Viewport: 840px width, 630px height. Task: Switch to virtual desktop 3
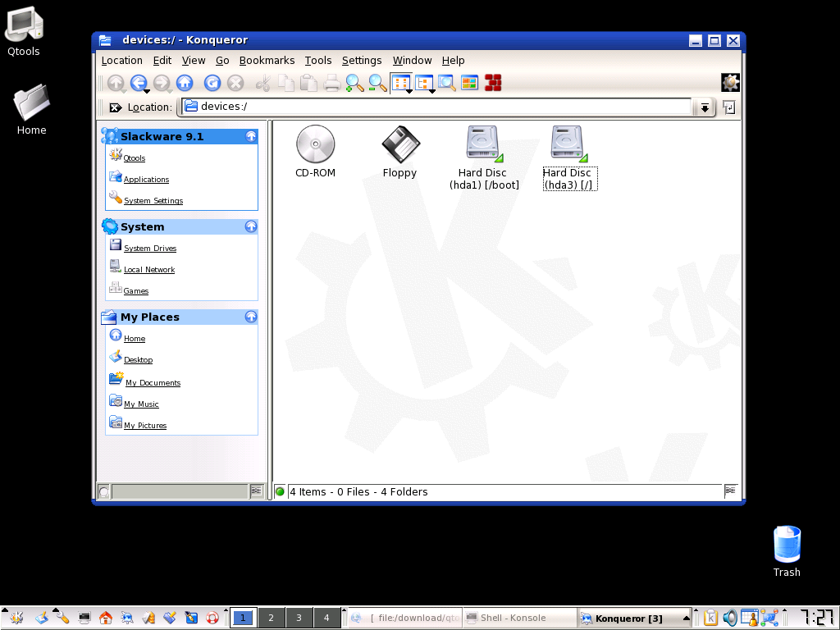(x=299, y=618)
